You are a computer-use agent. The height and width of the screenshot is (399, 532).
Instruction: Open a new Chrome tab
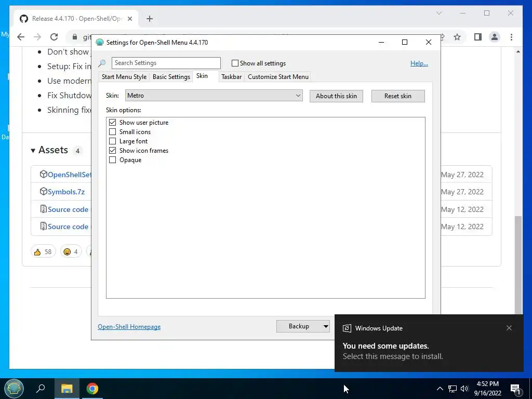150,19
